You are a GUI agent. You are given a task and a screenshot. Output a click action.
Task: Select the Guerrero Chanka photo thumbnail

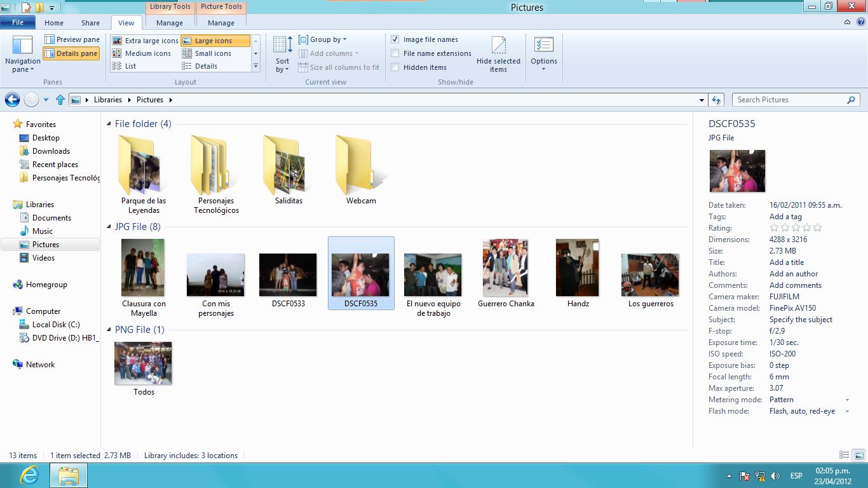pyautogui.click(x=505, y=268)
